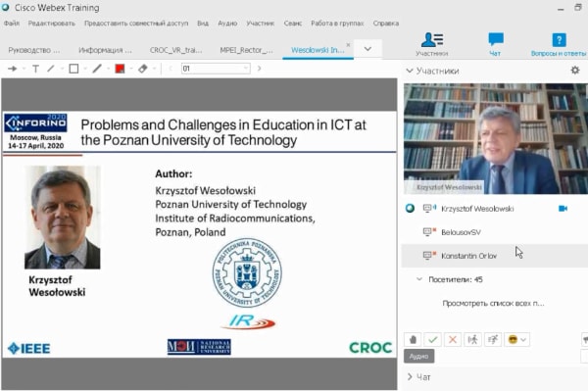The image size is (588, 391).
Task: Open the more tabs chevron dropdown
Action: pyautogui.click(x=367, y=49)
